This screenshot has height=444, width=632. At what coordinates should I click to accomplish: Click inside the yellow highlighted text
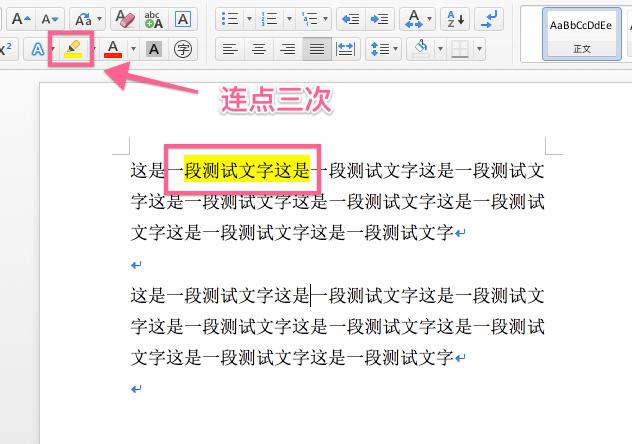(x=247, y=170)
